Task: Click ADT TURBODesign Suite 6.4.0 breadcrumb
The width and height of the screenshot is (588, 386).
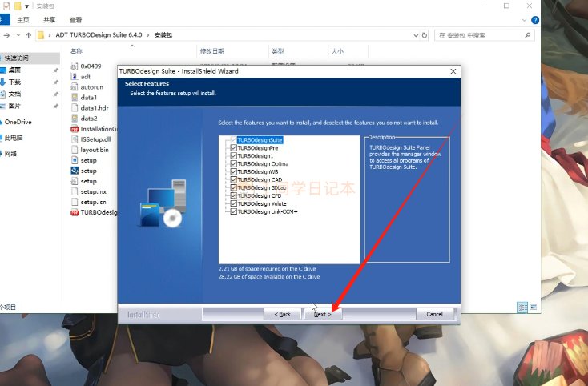Action: tap(99, 35)
